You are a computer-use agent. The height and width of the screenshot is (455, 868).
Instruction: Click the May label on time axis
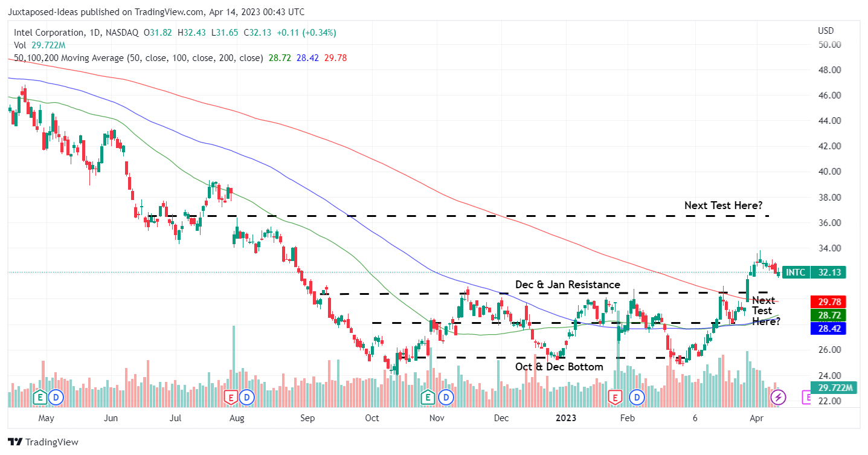click(46, 418)
